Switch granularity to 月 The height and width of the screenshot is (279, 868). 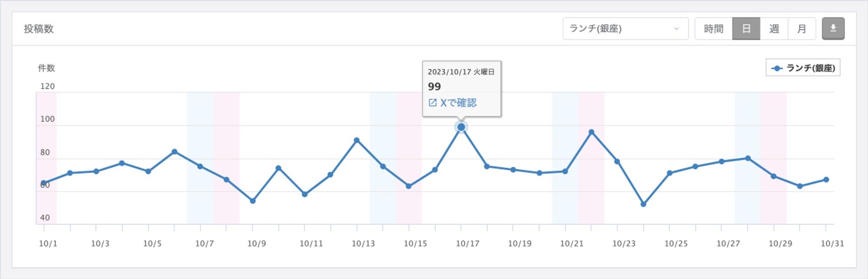[802, 29]
